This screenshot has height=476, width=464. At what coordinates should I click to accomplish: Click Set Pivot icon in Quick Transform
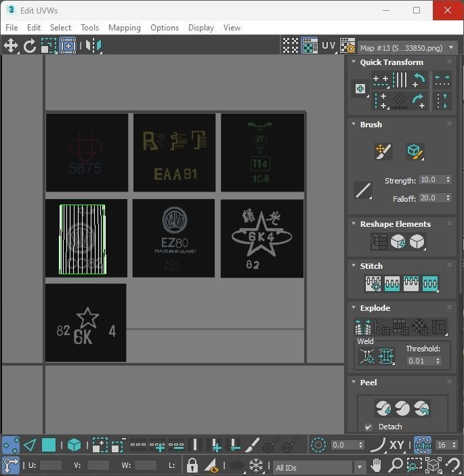(x=360, y=89)
